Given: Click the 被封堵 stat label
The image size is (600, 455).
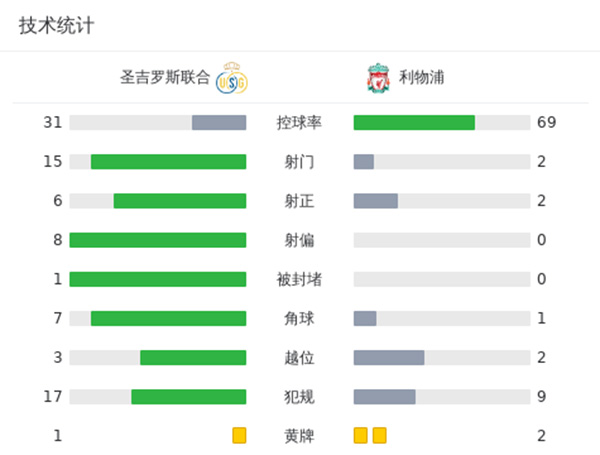Looking at the screenshot, I should click(x=299, y=279).
